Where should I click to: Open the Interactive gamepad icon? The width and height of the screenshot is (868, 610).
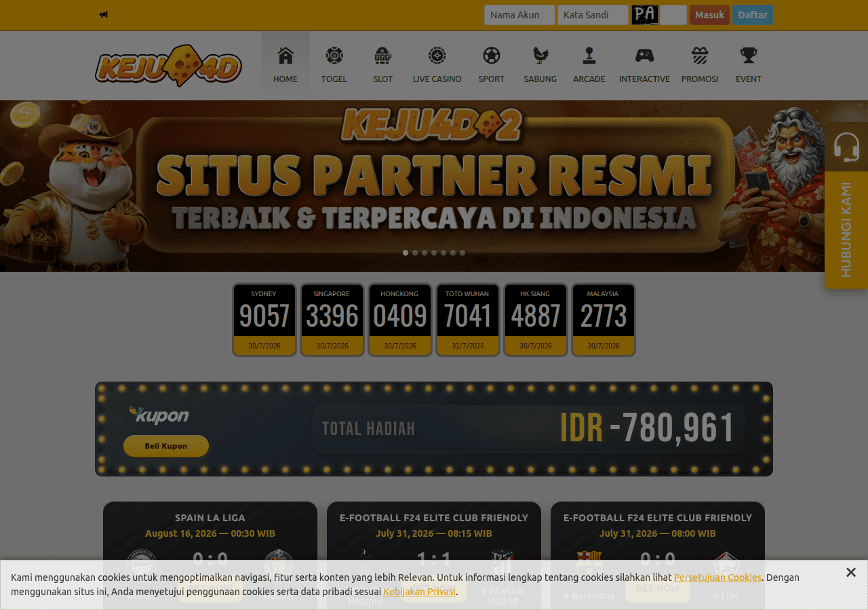point(644,56)
